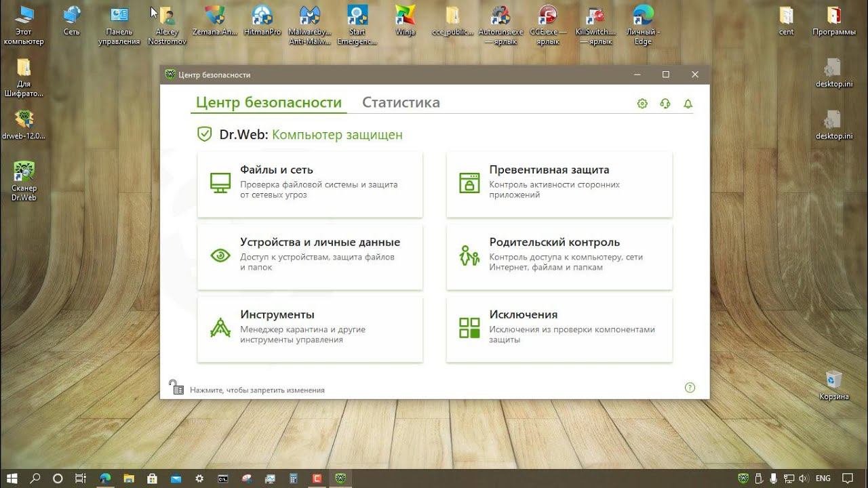
Task: Close the Центр безопасности window
Action: pos(695,75)
